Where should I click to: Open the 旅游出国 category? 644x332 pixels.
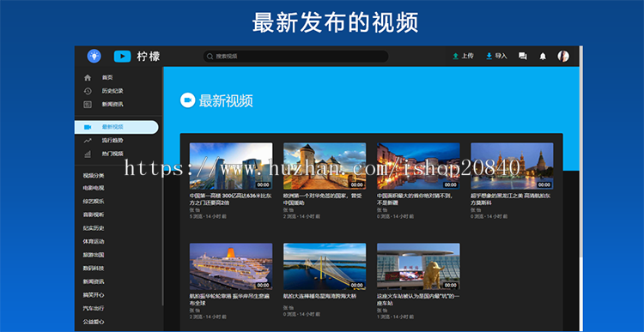click(94, 255)
